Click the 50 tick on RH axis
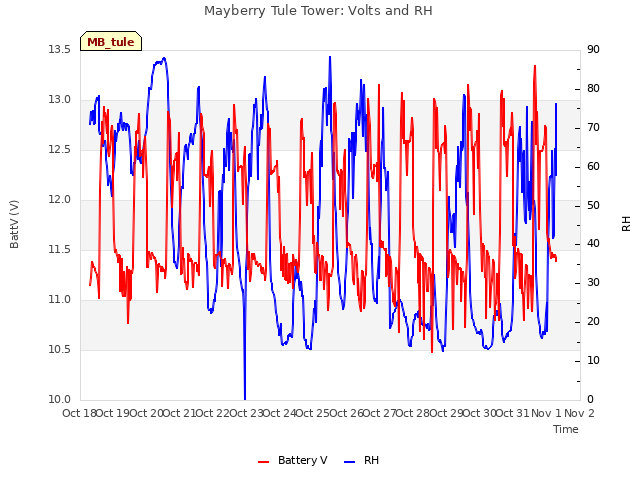640x480 pixels. pos(593,205)
